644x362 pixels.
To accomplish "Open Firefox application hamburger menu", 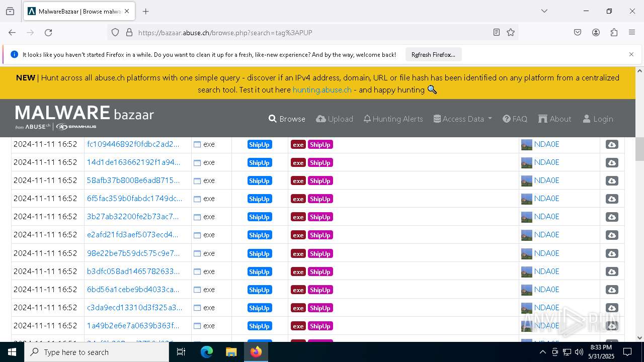I will (x=632, y=32).
